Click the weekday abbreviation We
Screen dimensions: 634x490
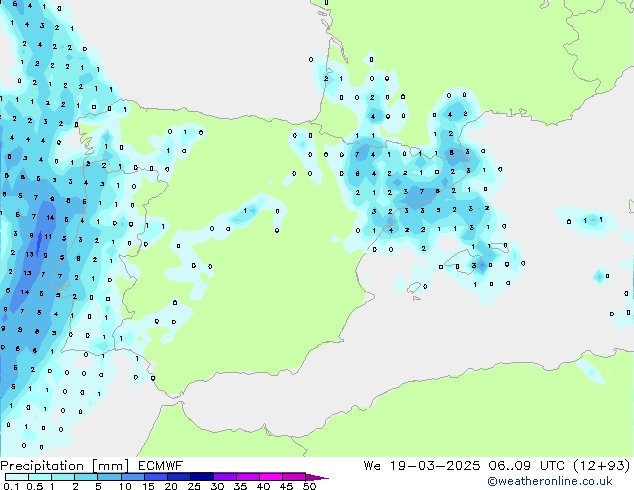click(x=372, y=466)
